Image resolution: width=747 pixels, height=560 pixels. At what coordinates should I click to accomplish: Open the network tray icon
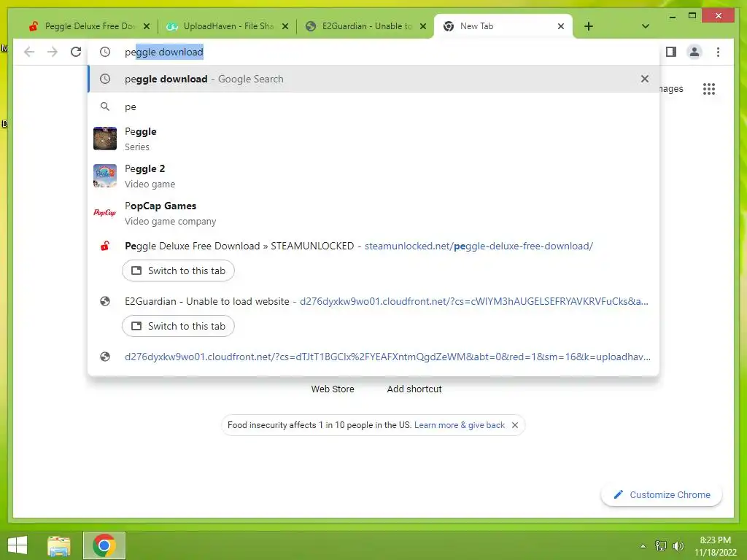click(661, 546)
